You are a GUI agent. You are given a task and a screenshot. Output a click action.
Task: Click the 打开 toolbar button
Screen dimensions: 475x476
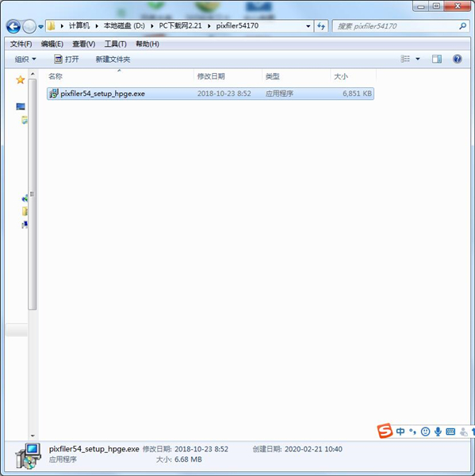coord(66,59)
